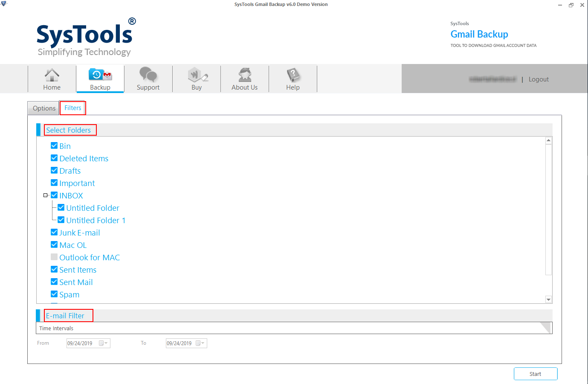588x384 pixels.
Task: Open the Support chat icon
Action: 148,75
